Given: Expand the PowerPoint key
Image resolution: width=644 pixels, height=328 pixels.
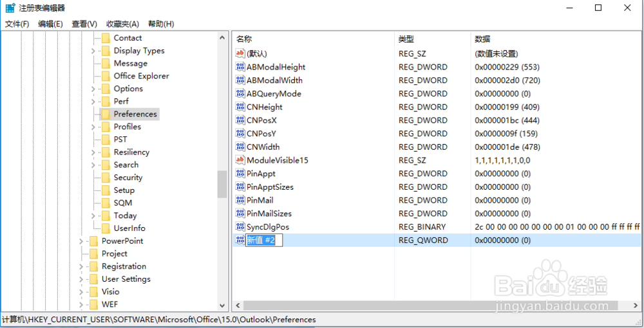Looking at the screenshot, I should point(81,241).
